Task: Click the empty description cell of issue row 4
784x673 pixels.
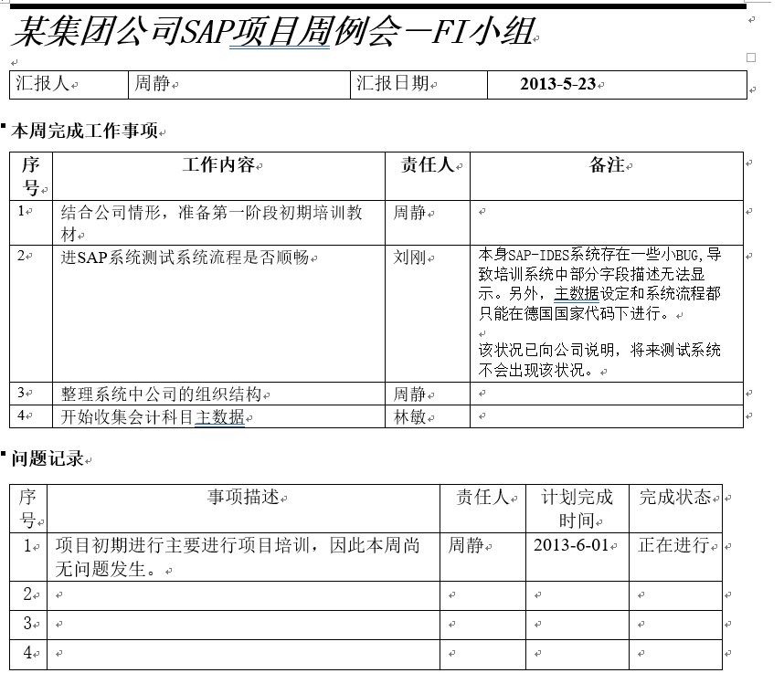Action: [243, 654]
